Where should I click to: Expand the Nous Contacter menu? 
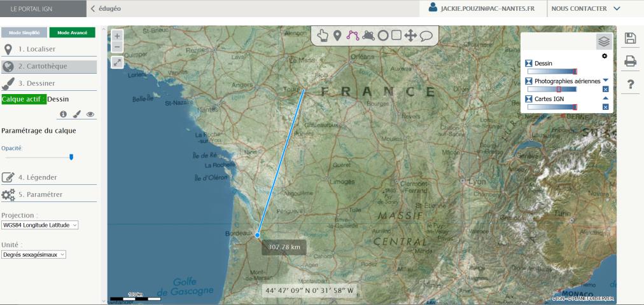[x=585, y=9]
